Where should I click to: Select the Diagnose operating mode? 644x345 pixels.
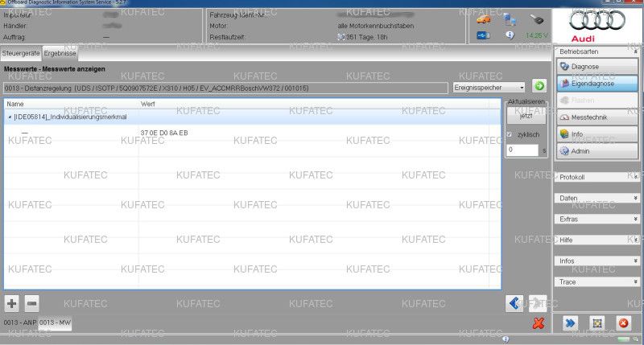(x=597, y=66)
